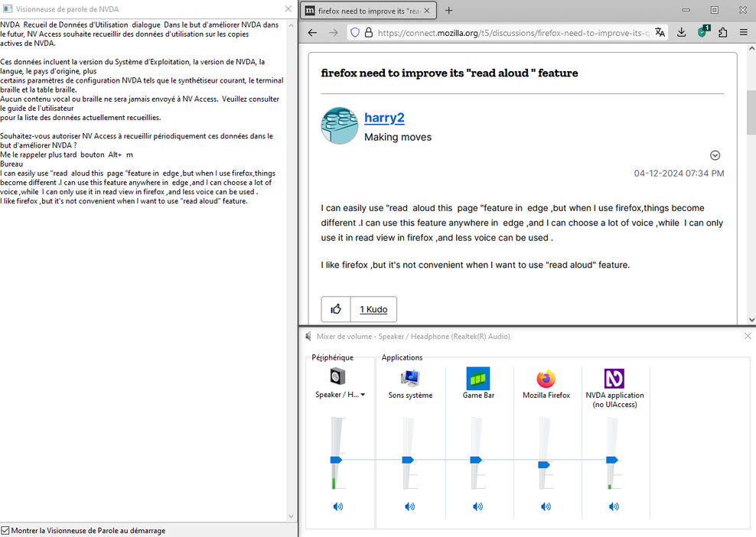756x537 pixels.
Task: Expand the post options chevron dropdown
Action: [715, 155]
